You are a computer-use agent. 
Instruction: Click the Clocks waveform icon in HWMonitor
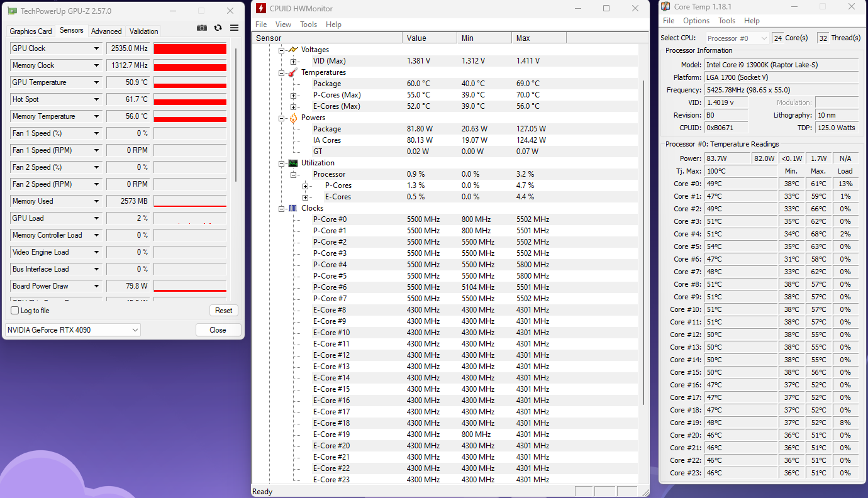(x=292, y=208)
